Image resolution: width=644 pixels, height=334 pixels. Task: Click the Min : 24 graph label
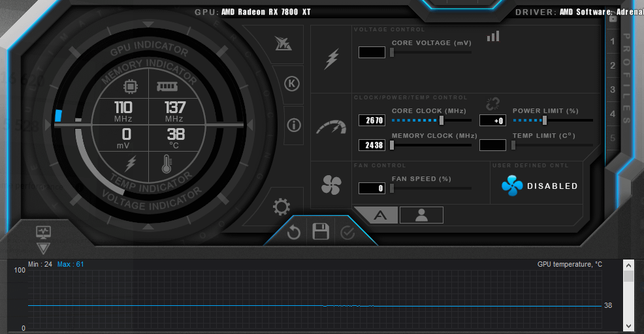(x=40, y=264)
